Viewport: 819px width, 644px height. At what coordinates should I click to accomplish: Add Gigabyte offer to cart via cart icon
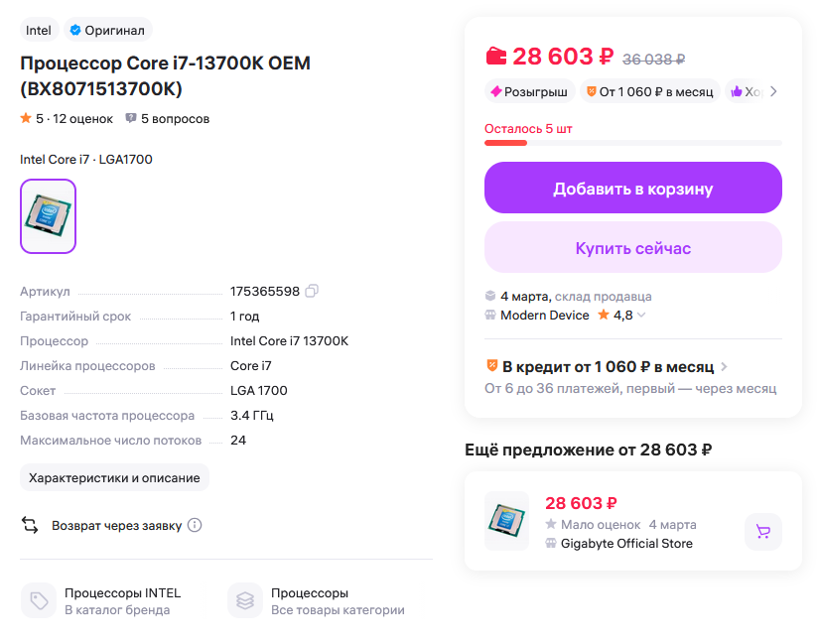pos(762,531)
